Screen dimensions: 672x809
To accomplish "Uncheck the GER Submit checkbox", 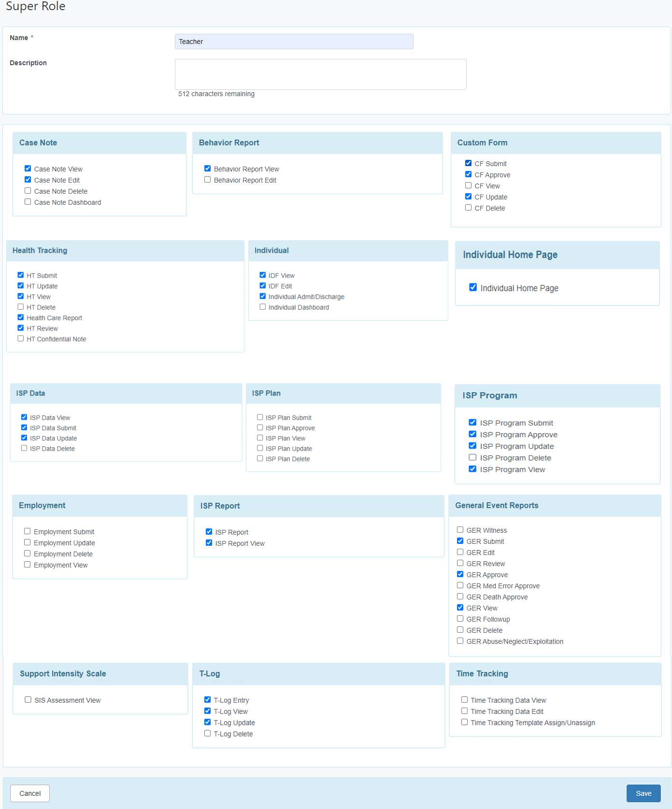I will (460, 541).
